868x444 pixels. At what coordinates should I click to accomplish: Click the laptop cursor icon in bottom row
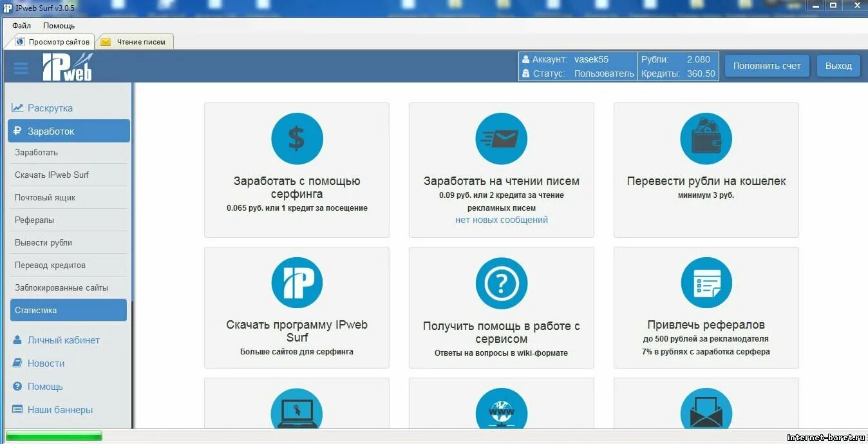click(296, 409)
